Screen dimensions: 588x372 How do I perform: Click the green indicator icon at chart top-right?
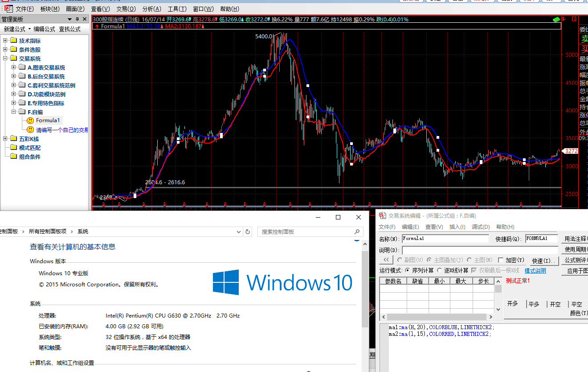click(x=555, y=20)
